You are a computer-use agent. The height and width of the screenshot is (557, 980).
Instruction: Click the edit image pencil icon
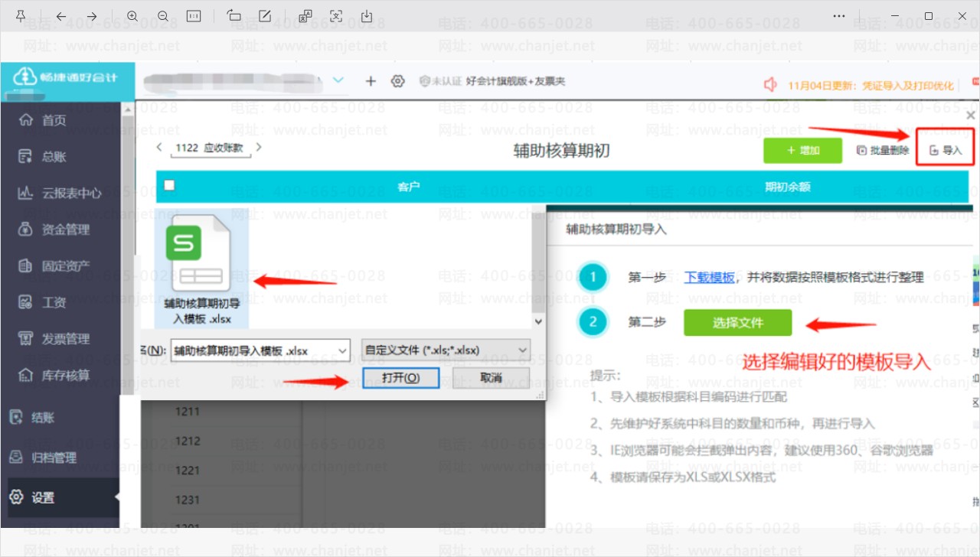tap(265, 16)
